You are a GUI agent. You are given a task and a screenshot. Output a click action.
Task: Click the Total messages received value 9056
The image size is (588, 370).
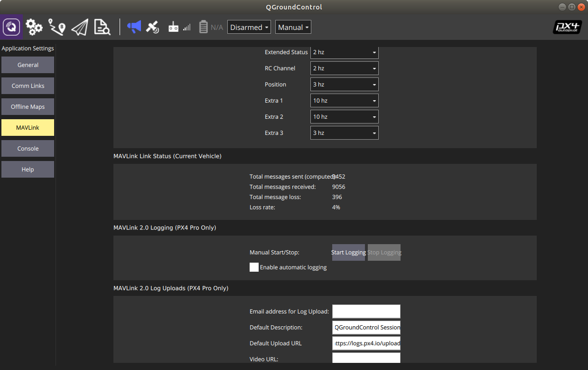pos(338,187)
